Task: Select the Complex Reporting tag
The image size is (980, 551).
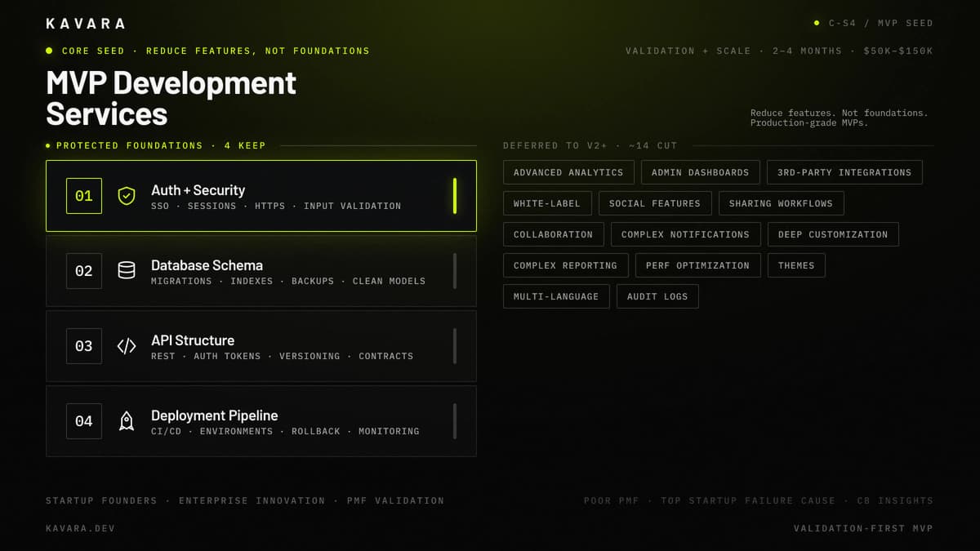Action: pyautogui.click(x=565, y=265)
